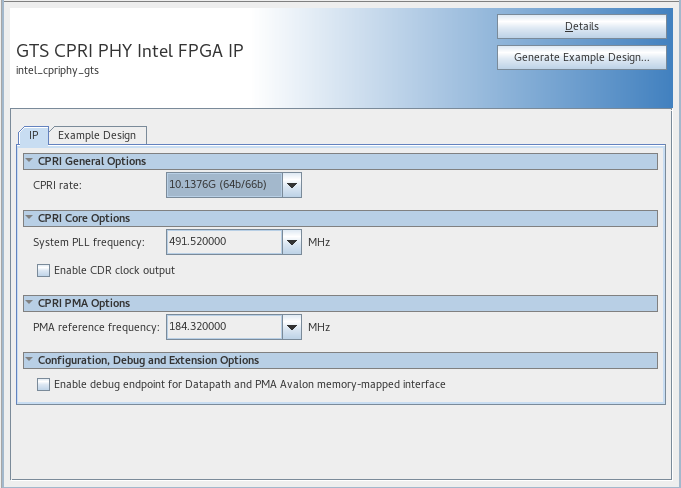Click the CPRI rate label

coord(57,185)
